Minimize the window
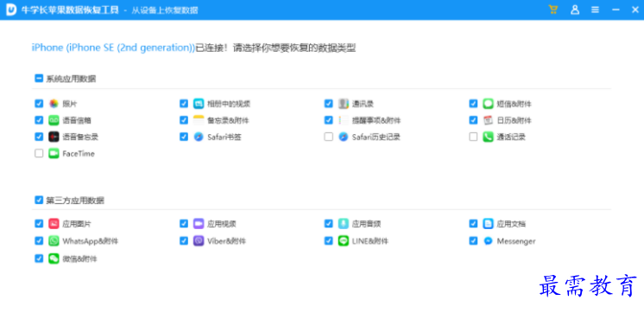 (x=616, y=10)
